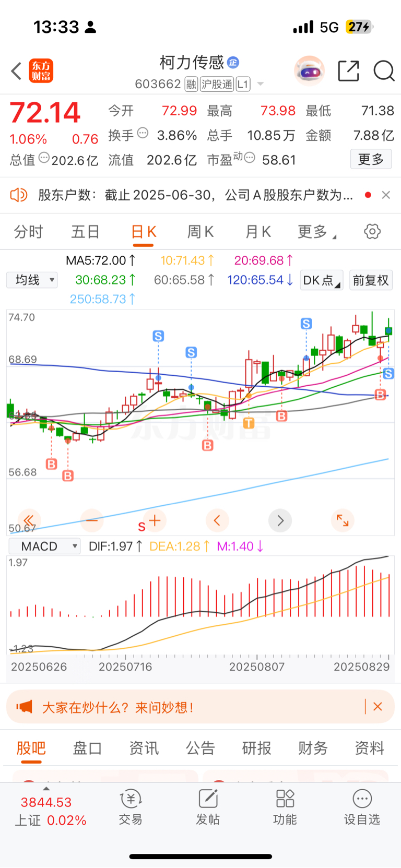Switch to the 月K tab
401x868 pixels.
(x=258, y=231)
